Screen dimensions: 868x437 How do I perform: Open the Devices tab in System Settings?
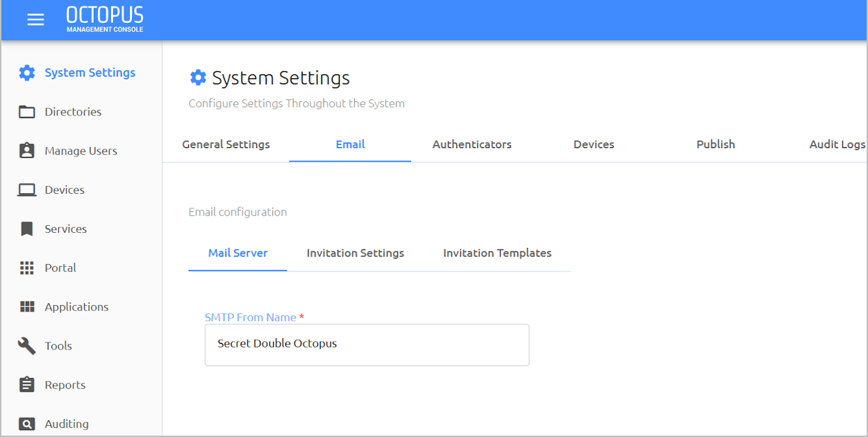pyautogui.click(x=594, y=145)
